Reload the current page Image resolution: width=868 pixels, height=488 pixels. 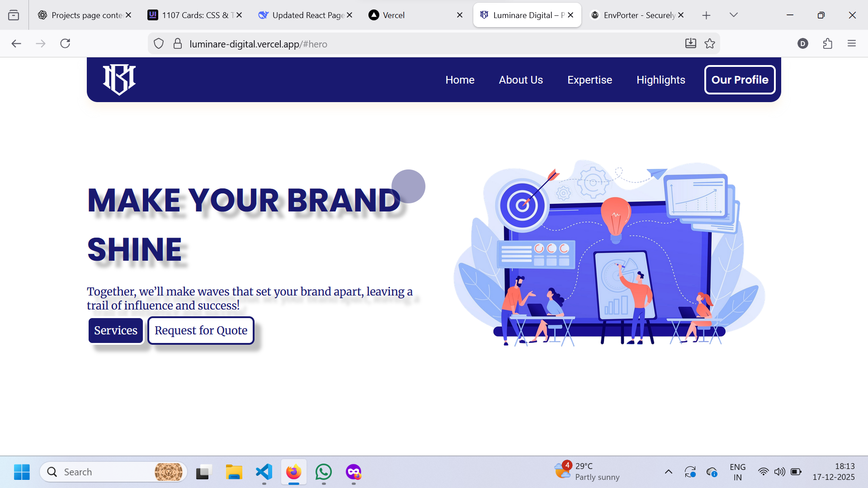[x=65, y=43]
